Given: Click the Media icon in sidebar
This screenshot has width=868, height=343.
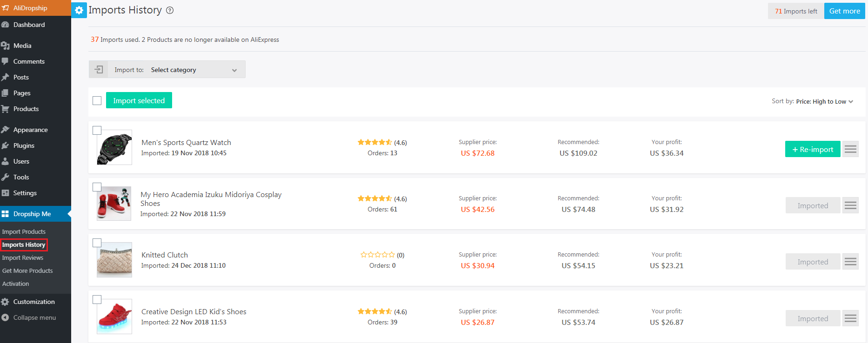Looking at the screenshot, I should (5, 46).
